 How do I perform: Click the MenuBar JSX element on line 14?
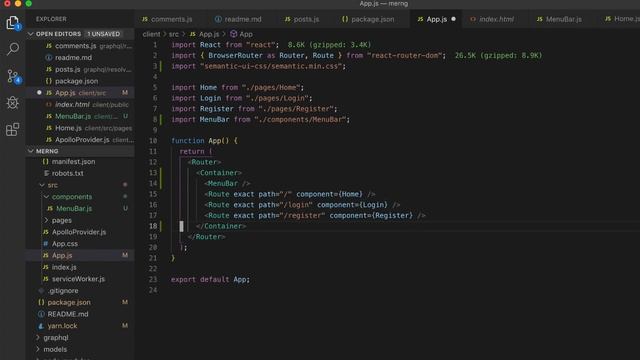point(227,184)
